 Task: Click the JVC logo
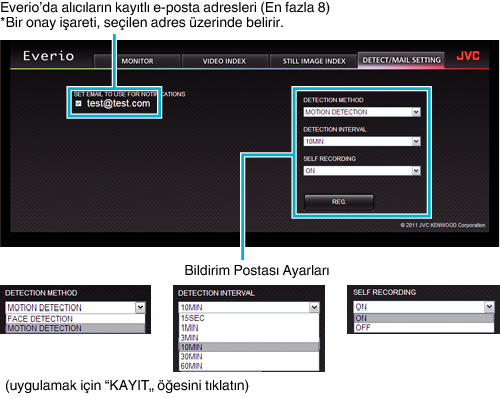pyautogui.click(x=468, y=56)
